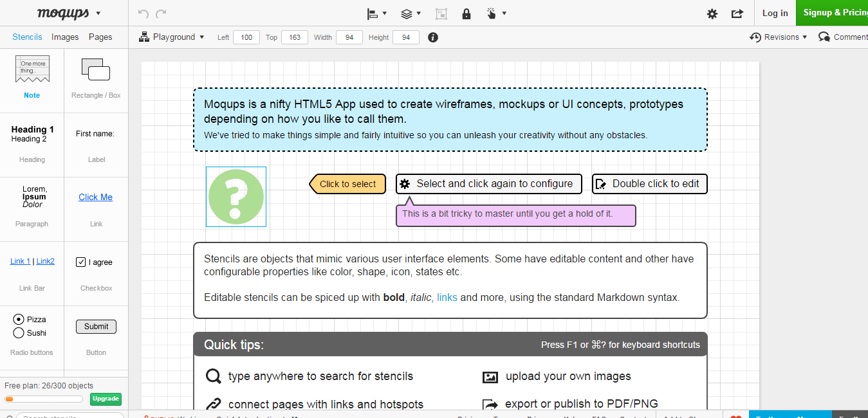Click the Log in button
Image resolution: width=868 pixels, height=418 pixels.
tap(775, 13)
